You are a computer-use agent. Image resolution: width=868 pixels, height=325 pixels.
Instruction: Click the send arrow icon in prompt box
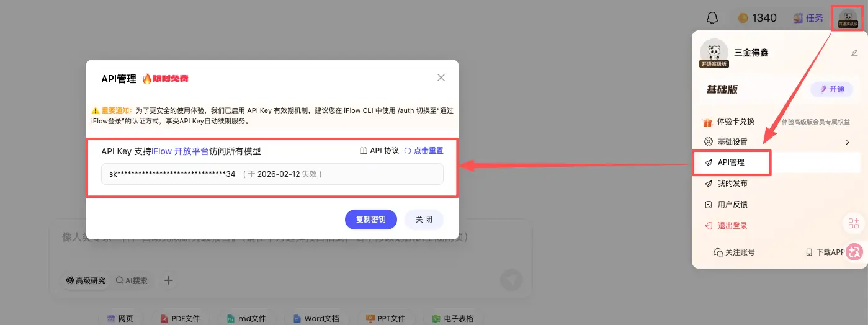click(511, 280)
